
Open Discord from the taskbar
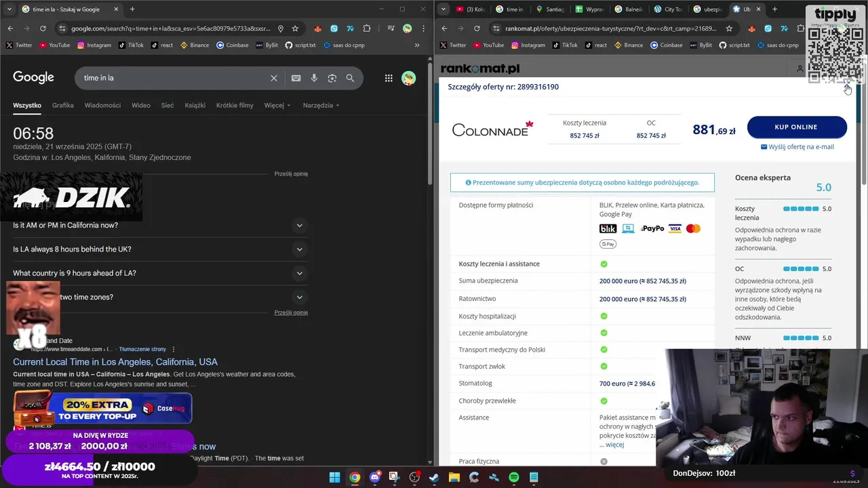click(374, 477)
